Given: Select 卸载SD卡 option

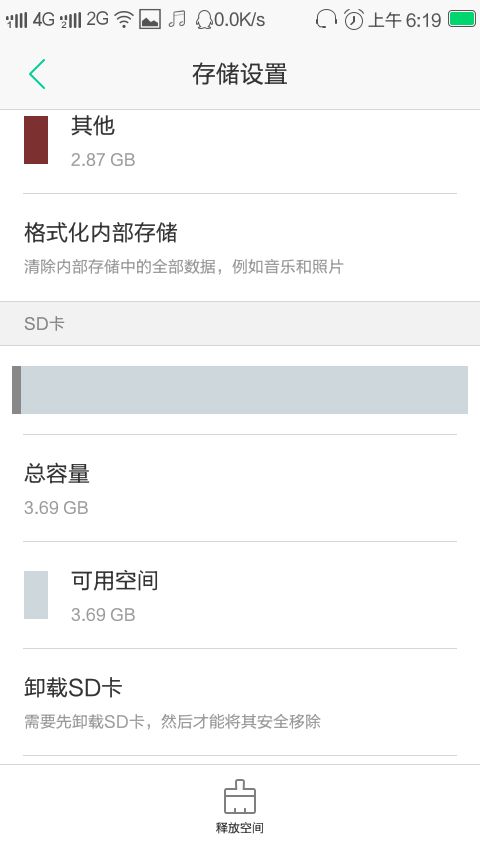Looking at the screenshot, I should [240, 703].
